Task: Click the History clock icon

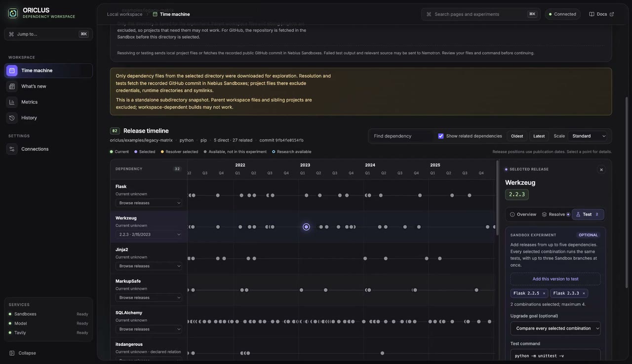Action: tap(12, 118)
